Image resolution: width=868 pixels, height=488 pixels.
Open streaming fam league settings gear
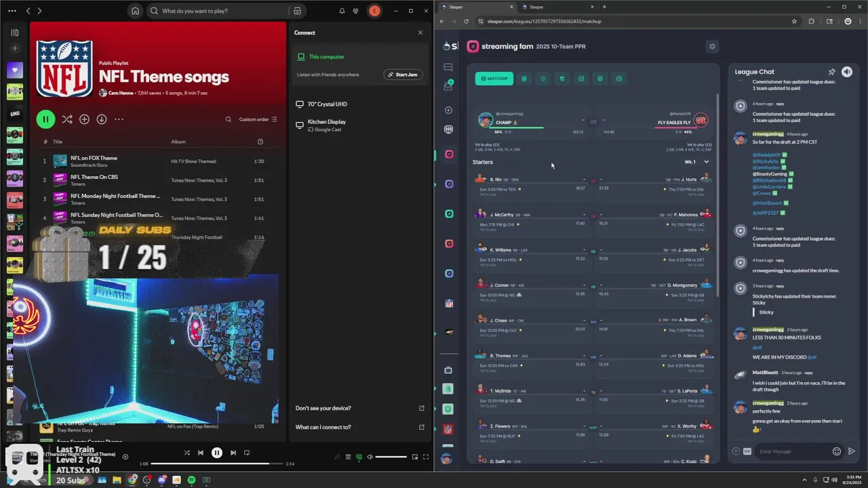coord(712,46)
